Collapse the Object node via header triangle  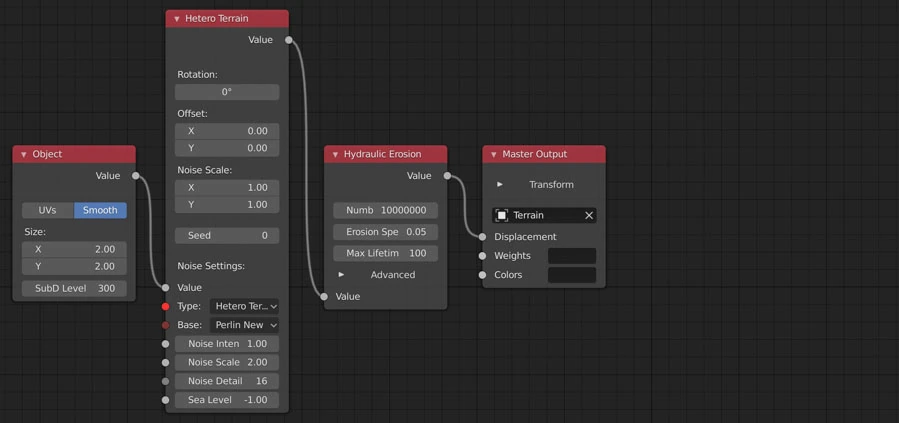pyautogui.click(x=24, y=155)
